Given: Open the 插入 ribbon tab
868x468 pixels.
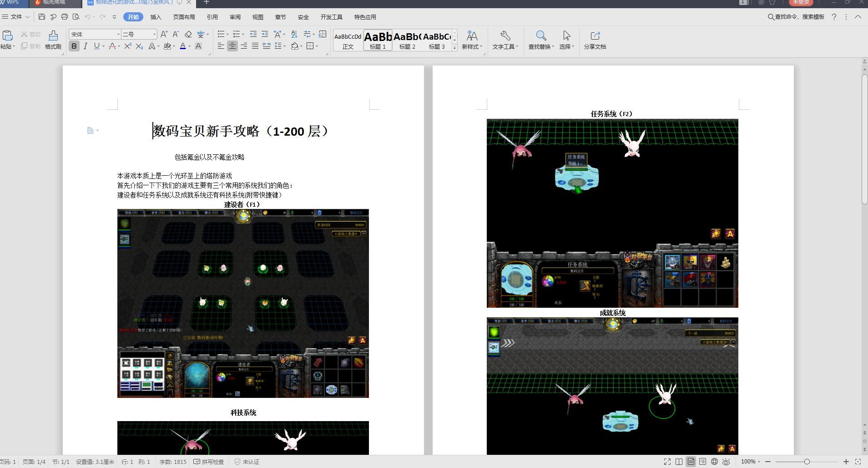Looking at the screenshot, I should [x=156, y=17].
